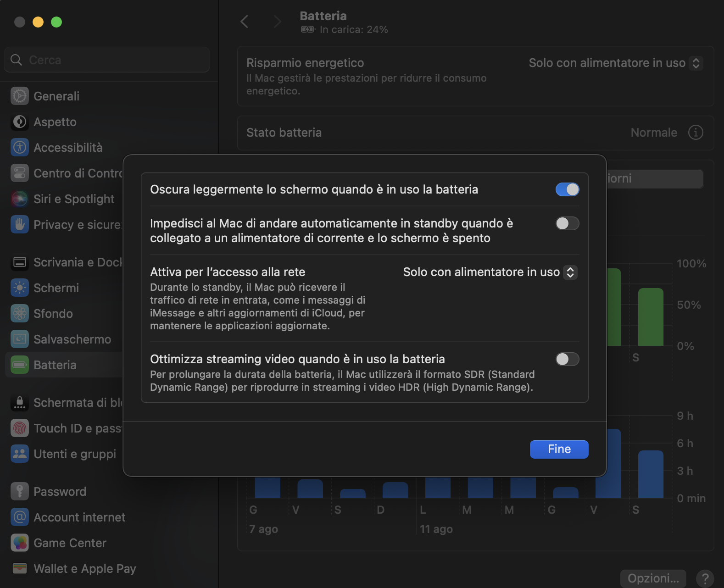Click the question mark help button
Screen dimensions: 724x588
[x=705, y=578]
